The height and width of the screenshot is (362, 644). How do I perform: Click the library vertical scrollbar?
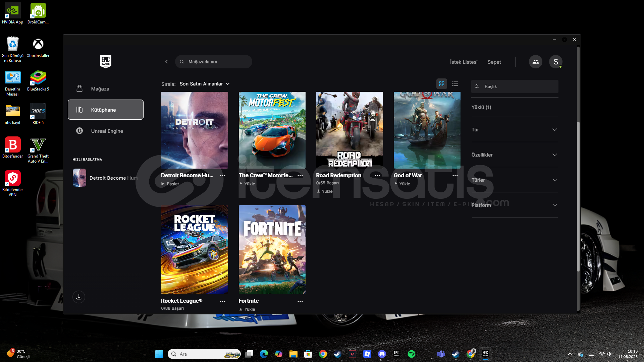point(578,196)
